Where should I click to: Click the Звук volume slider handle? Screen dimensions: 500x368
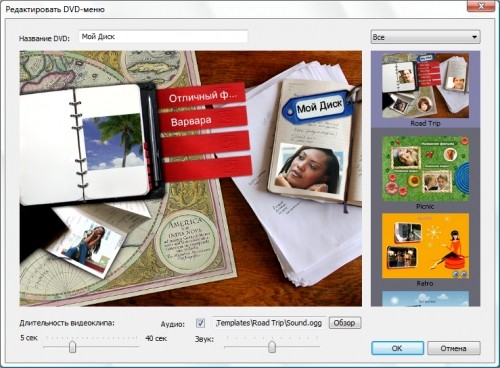272,347
